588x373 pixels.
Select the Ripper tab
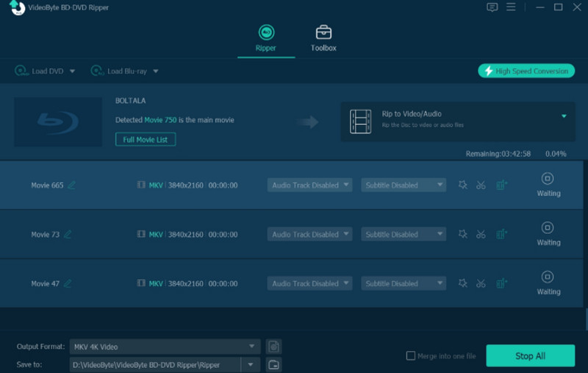pyautogui.click(x=265, y=39)
